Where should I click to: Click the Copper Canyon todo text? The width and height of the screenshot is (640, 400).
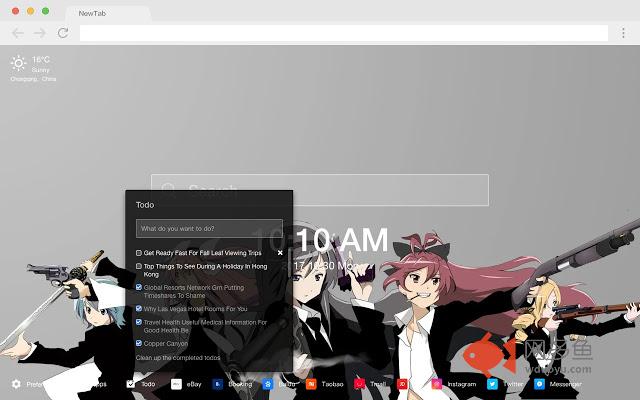pyautogui.click(x=166, y=344)
